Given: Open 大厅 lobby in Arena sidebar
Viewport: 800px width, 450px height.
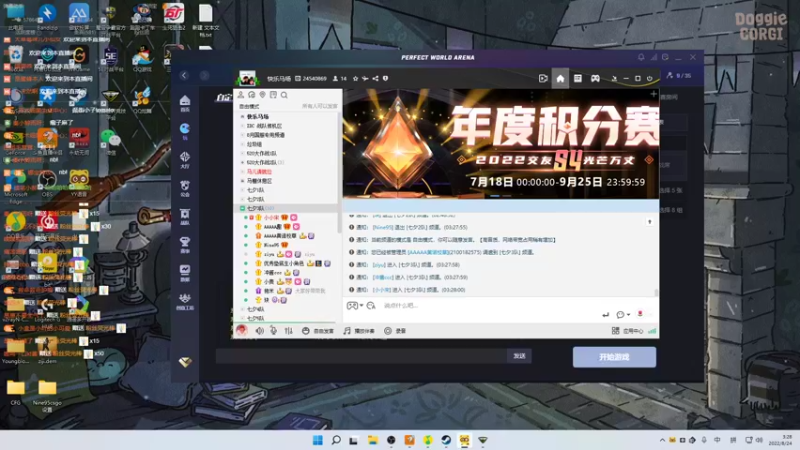Looking at the screenshot, I should pyautogui.click(x=185, y=160).
